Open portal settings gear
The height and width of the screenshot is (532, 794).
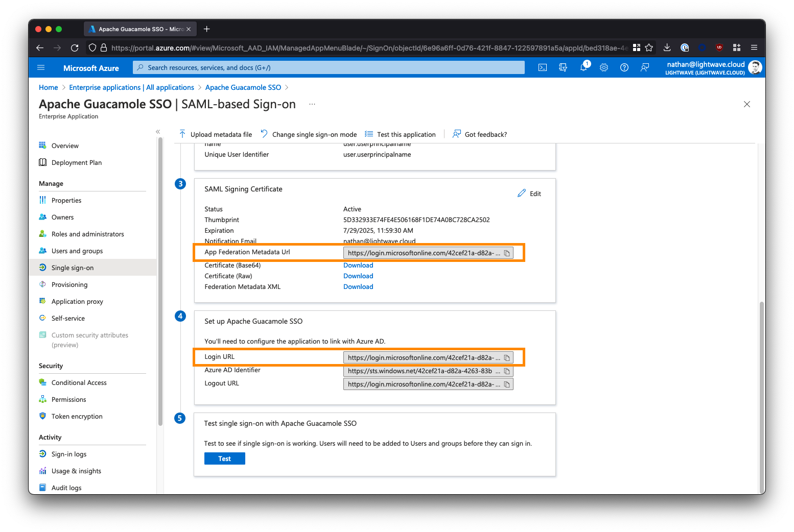click(x=604, y=67)
